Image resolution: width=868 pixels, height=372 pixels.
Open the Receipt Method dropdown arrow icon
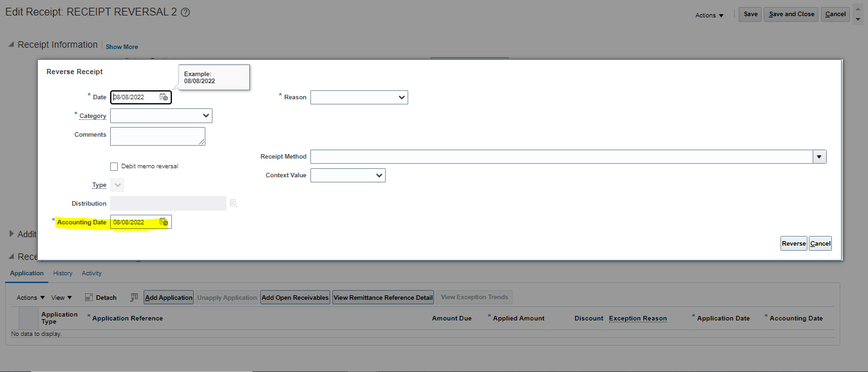(819, 156)
